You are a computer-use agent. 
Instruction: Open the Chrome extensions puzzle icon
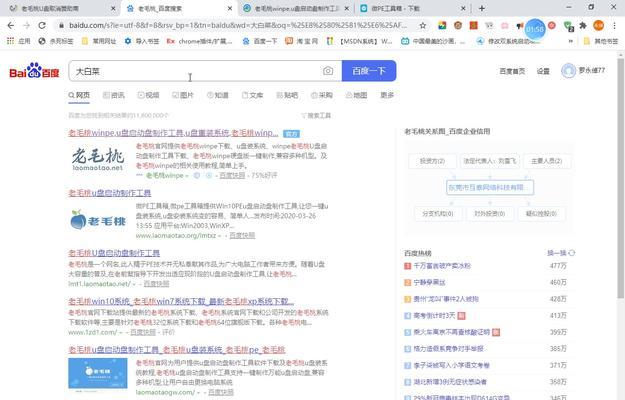click(583, 25)
